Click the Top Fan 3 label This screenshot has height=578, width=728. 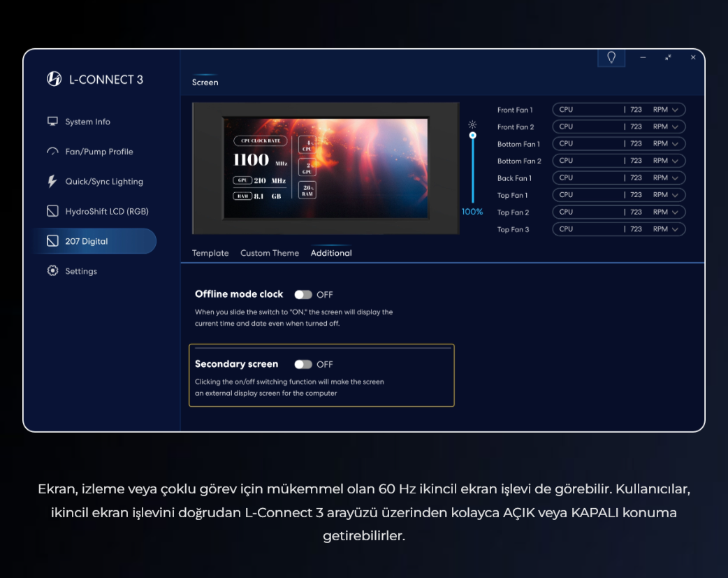(513, 229)
